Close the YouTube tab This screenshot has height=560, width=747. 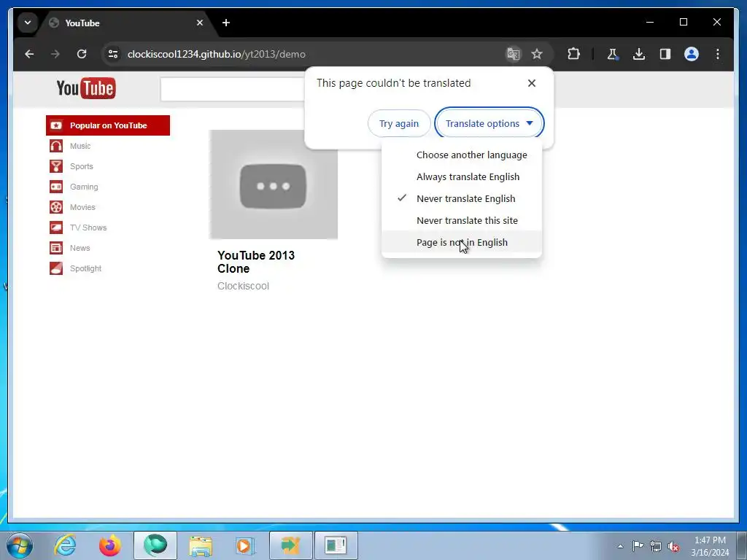[x=200, y=23]
